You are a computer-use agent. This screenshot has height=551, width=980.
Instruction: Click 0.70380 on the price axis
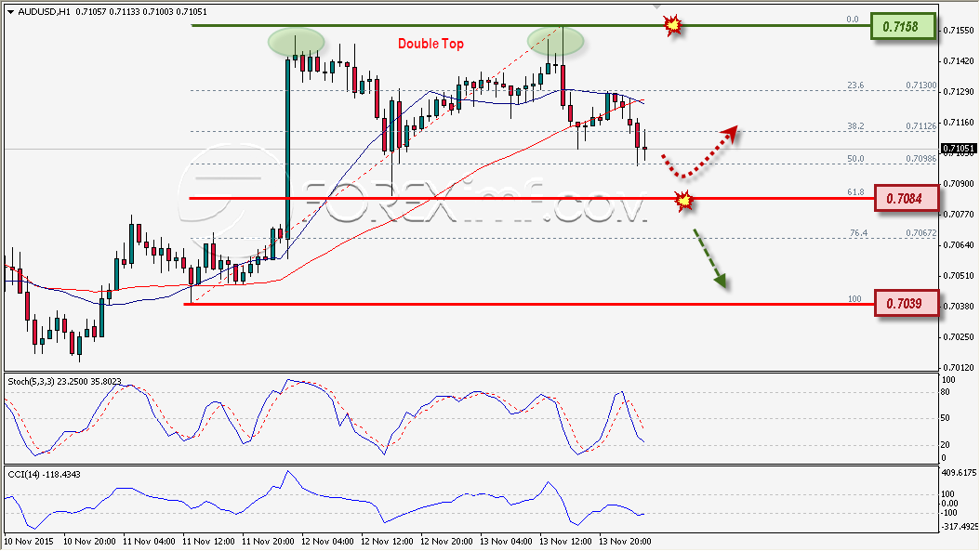pyautogui.click(x=958, y=306)
